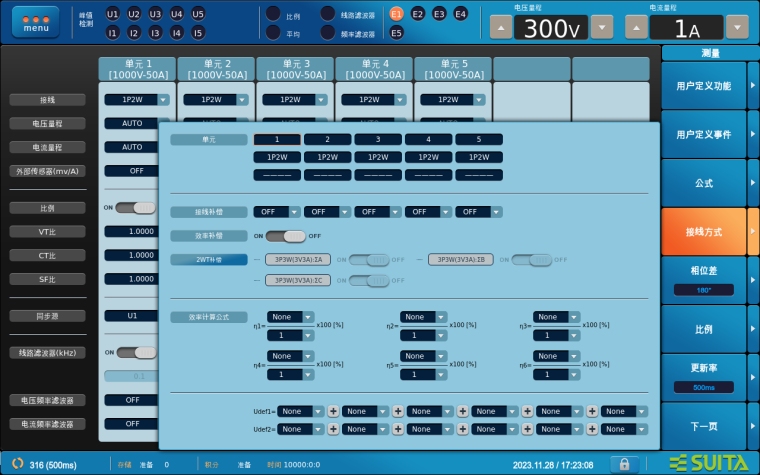Click the E5 element indicator
This screenshot has width=760, height=475.
(396, 33)
